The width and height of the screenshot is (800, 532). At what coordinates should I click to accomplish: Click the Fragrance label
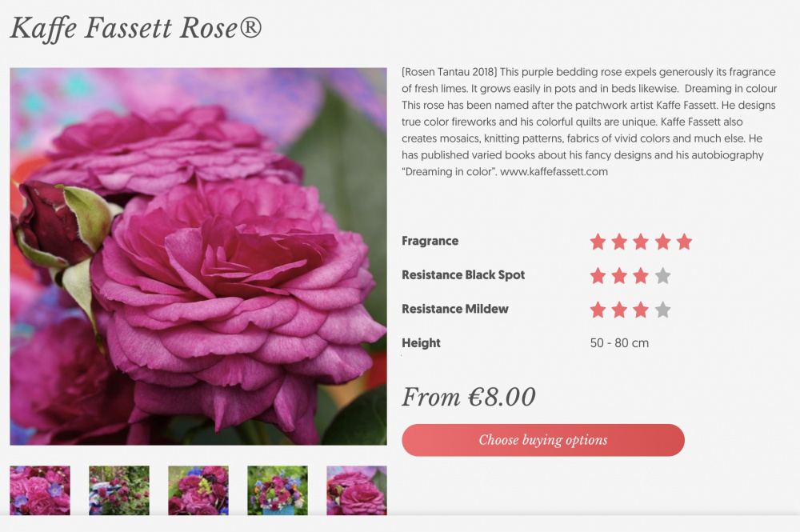430,241
